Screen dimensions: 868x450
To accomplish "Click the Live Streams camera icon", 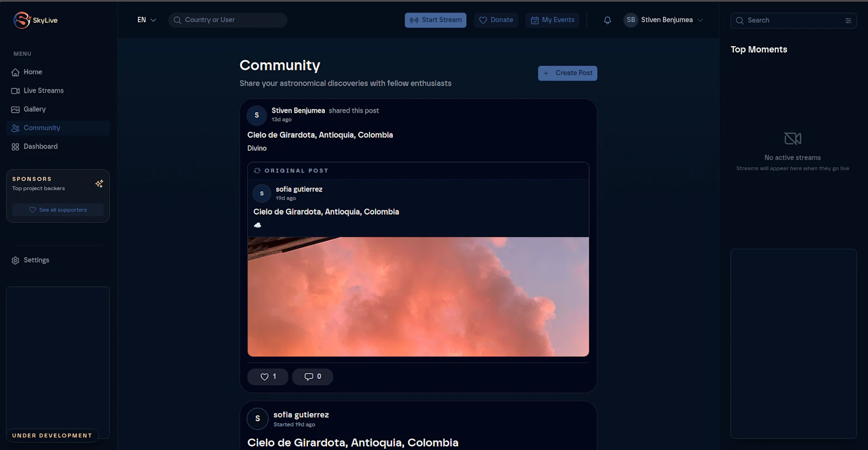I will click(15, 91).
